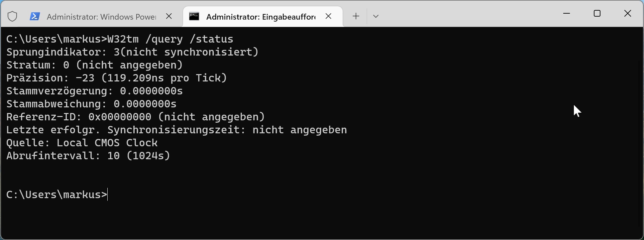Maximize the terminal window
The height and width of the screenshot is (240, 644).
597,13
